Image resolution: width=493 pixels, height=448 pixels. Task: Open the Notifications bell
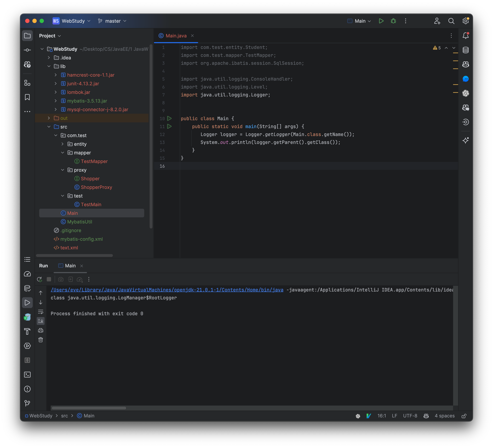pos(466,35)
